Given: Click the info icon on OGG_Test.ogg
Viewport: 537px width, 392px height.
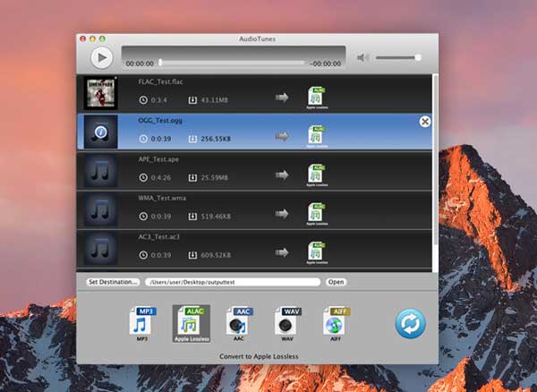Looking at the screenshot, I should click(100, 132).
